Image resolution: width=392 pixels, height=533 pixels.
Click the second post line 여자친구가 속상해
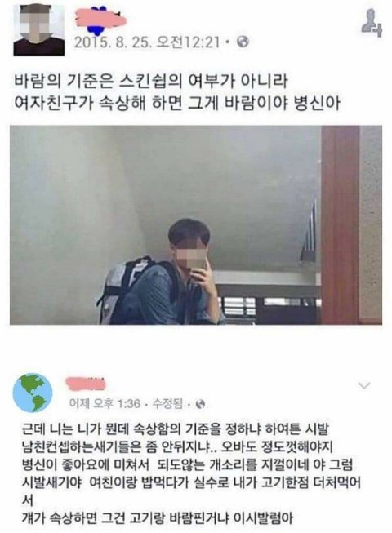(x=177, y=103)
